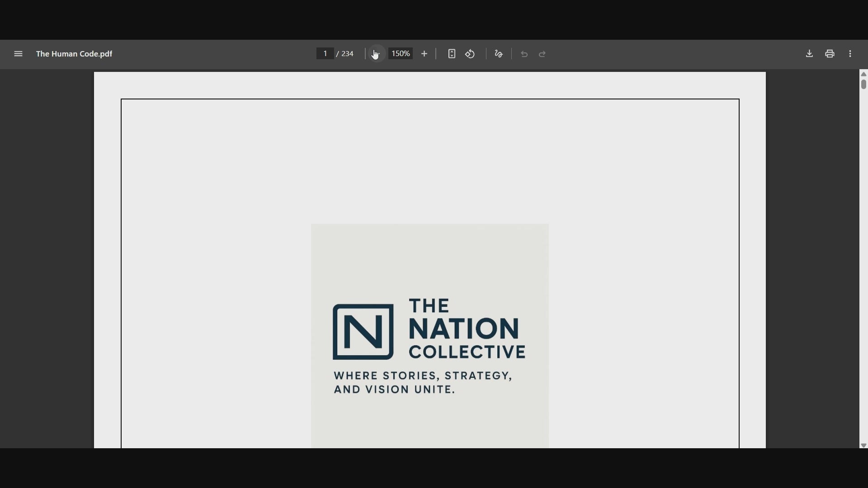Toggle the sidebar with hamburger menu icon
Screen dimensions: 868x488
point(18,54)
